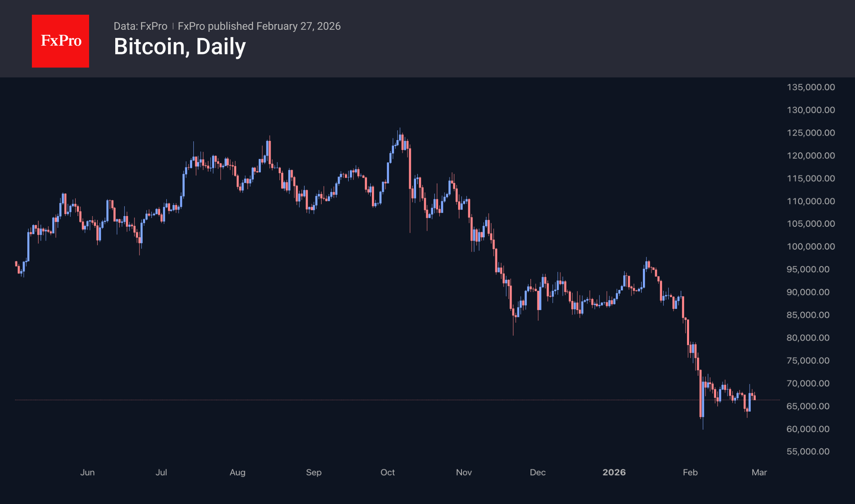Image resolution: width=855 pixels, height=504 pixels.
Task: Click the 100,000.00 price axis label
Action: [811, 246]
